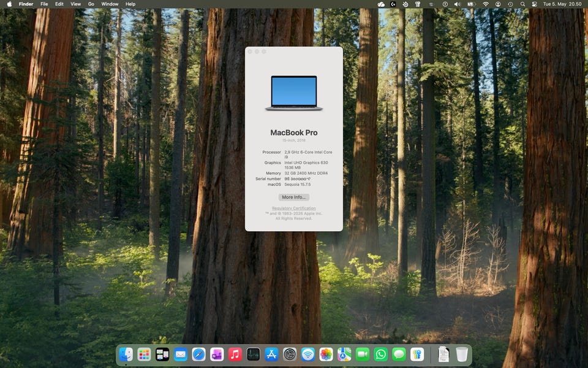Viewport: 588px width, 368px height.
Task: Click the Graphics value 'Intel UHD Graphics 630'
Action: coord(306,163)
